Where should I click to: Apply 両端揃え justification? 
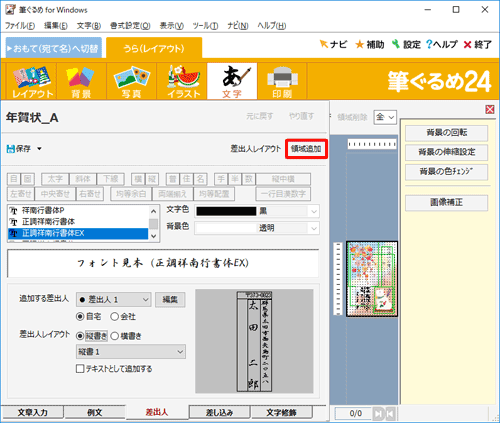(172, 194)
